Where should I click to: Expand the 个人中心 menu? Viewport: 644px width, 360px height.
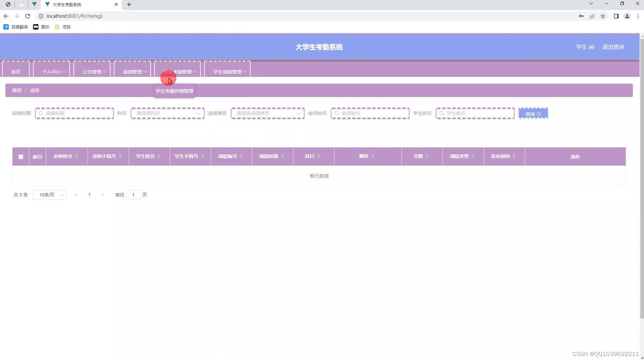(x=52, y=70)
